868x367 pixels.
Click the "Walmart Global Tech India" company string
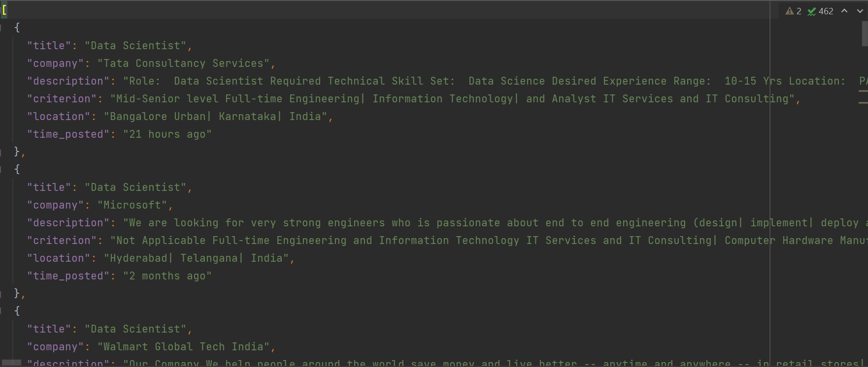click(x=183, y=347)
